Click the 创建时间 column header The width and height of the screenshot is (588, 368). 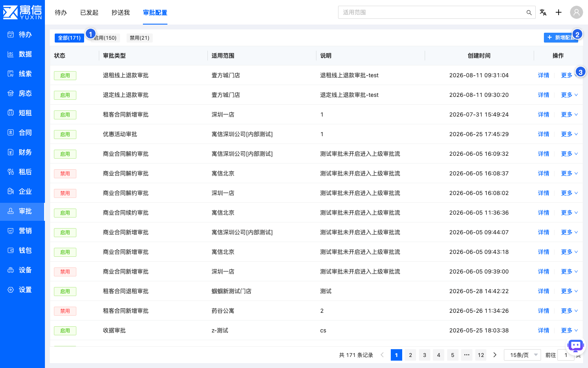click(x=479, y=56)
